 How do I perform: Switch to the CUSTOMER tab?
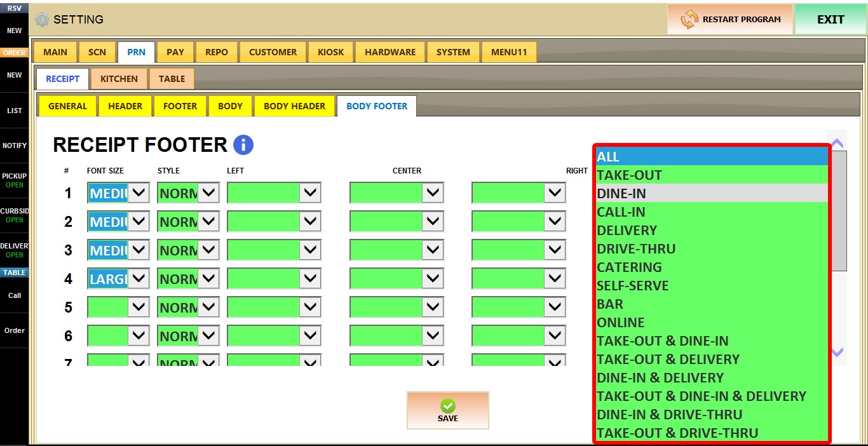[x=273, y=52]
